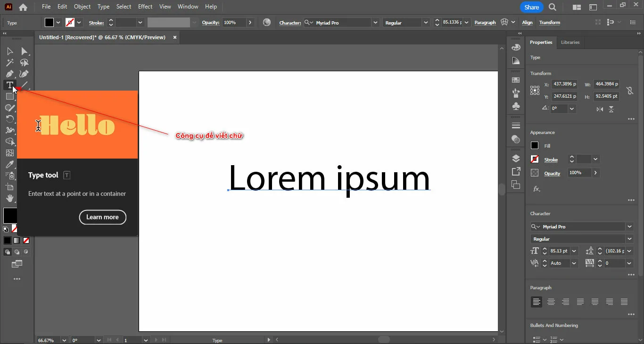
Task: Open the Layers panel icon
Action: pyautogui.click(x=516, y=159)
